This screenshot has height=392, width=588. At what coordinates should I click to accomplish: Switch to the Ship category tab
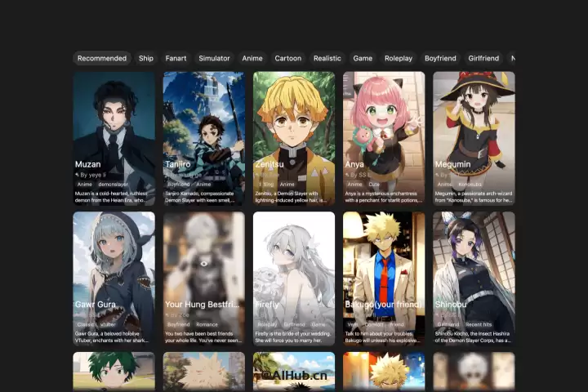click(x=146, y=58)
